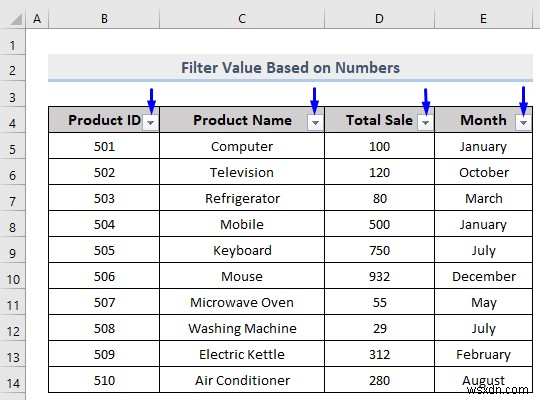Click the Total Sale value 932

pos(380,276)
